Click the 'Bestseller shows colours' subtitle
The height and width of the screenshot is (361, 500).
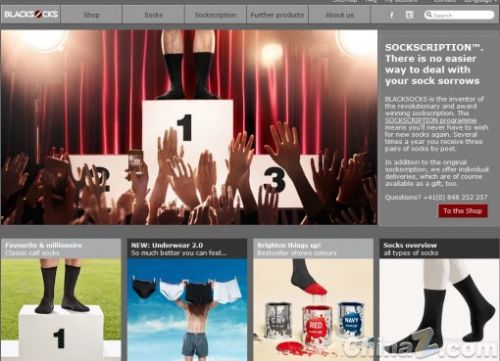(x=297, y=253)
